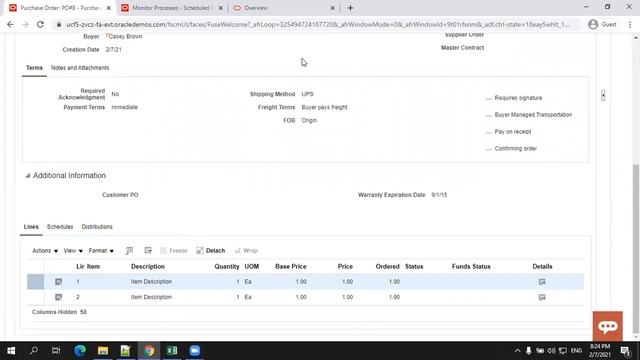Close the Overview browser tab

click(x=332, y=8)
